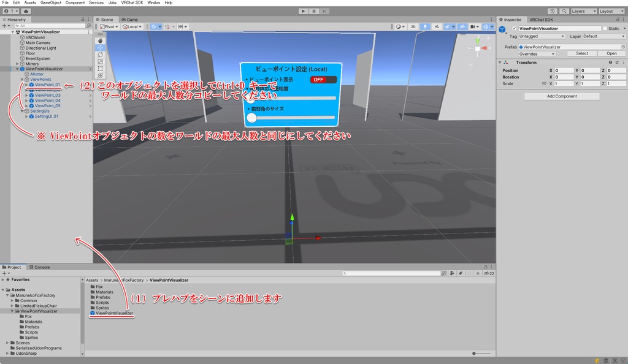Lock the Hierarchy panel padlock
The image size is (628, 364).
coord(83,19)
